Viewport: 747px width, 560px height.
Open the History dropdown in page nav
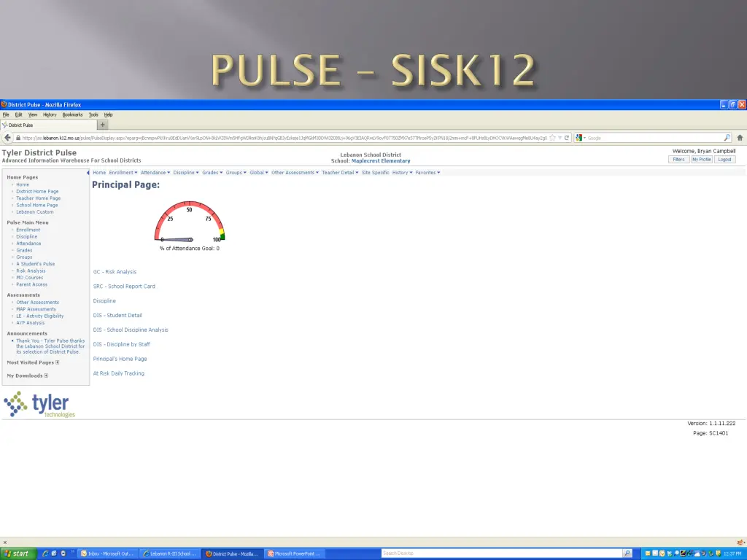click(x=402, y=172)
